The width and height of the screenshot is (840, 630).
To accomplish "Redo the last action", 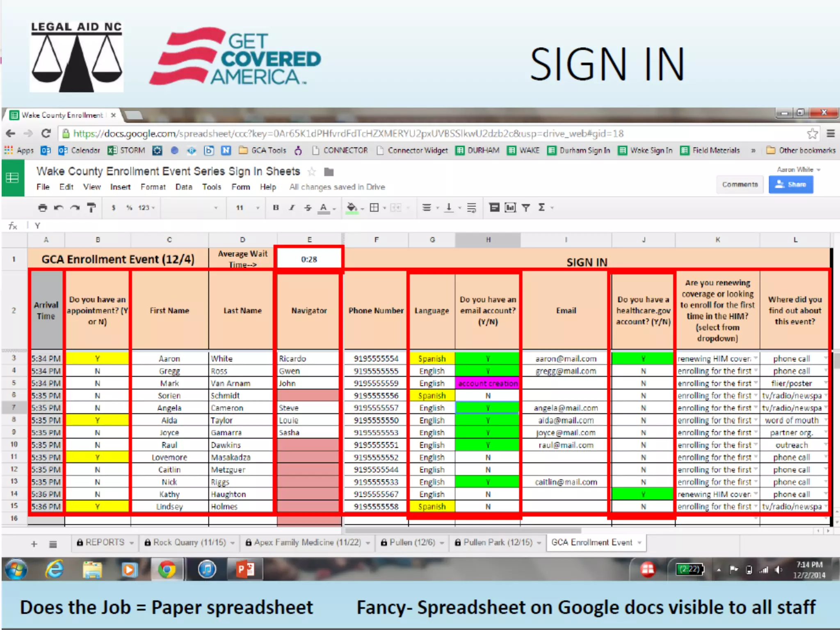I will pyautogui.click(x=75, y=208).
